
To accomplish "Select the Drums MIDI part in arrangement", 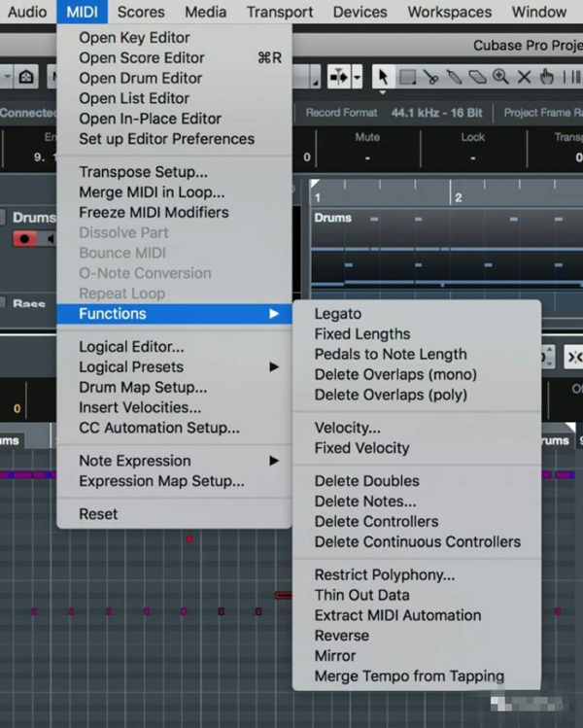I will [447, 249].
